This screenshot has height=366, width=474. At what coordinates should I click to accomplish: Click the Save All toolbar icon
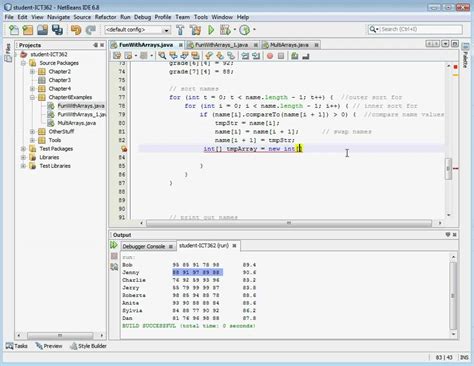pyautogui.click(x=57, y=30)
